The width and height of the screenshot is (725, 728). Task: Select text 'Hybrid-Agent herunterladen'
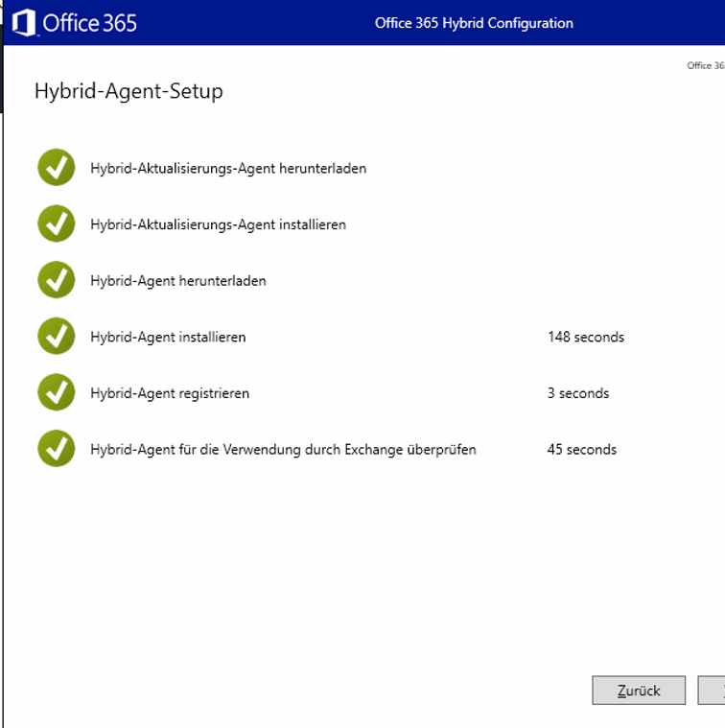point(178,281)
